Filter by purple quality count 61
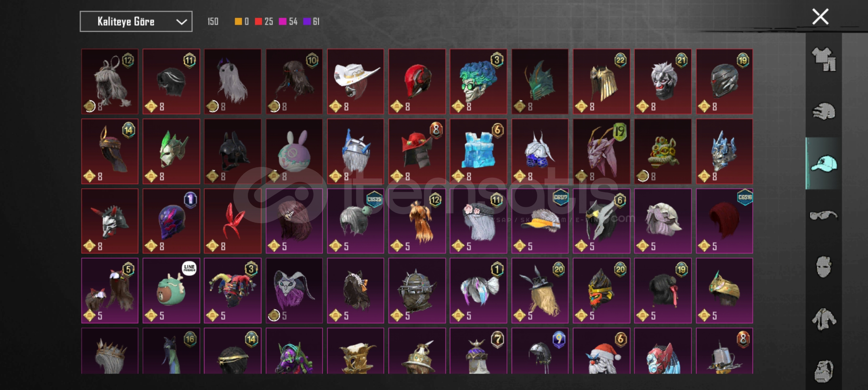 pos(311,22)
